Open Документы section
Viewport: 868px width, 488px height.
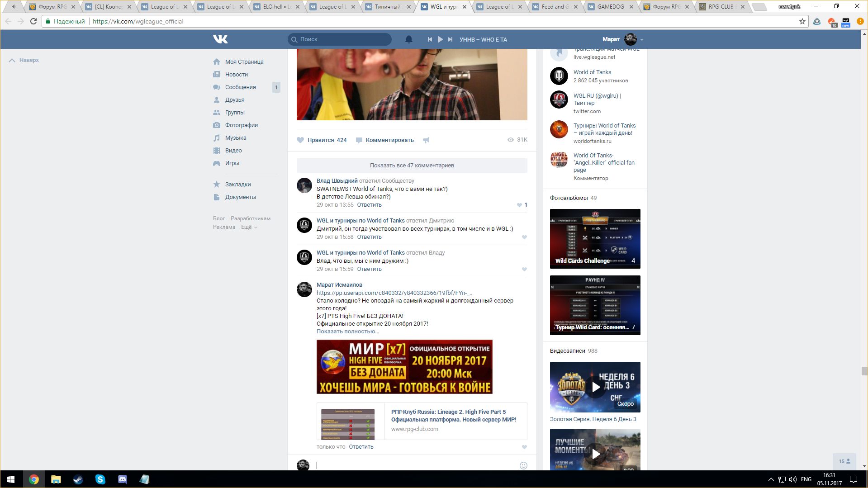(x=241, y=197)
